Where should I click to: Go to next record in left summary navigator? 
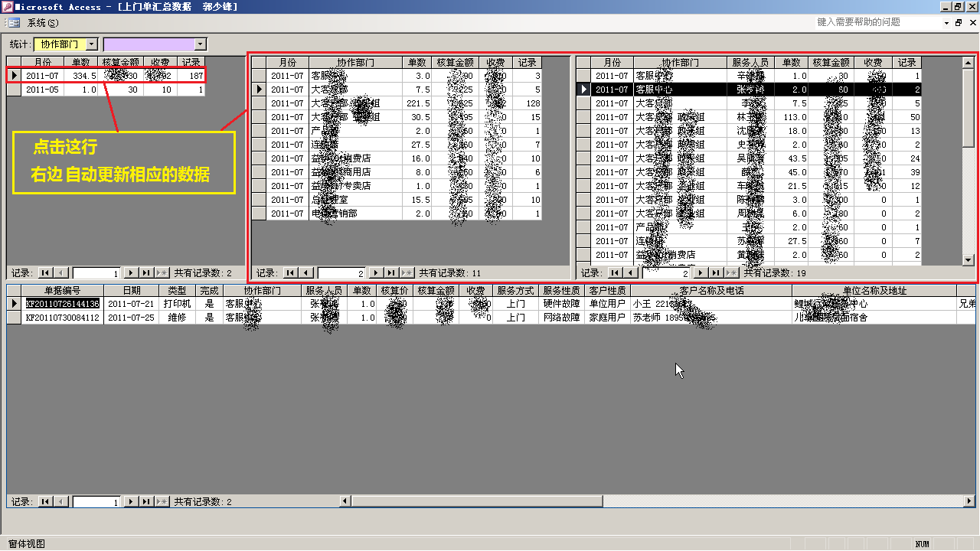(x=130, y=272)
